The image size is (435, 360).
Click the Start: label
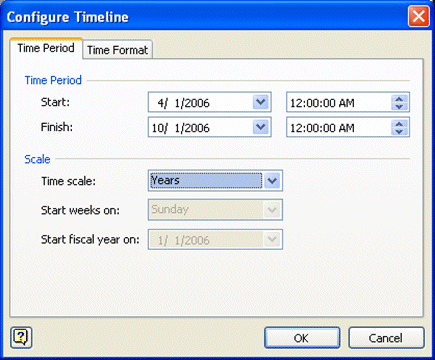click(55, 102)
